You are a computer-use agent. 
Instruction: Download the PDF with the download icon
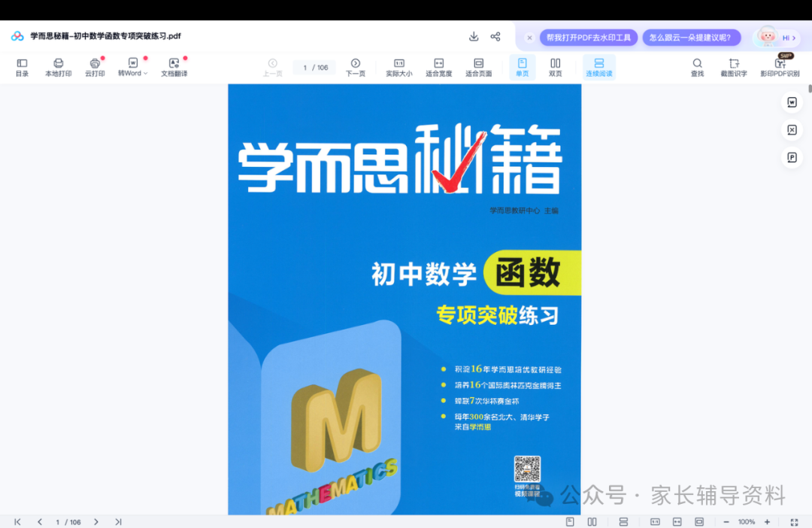coord(474,36)
